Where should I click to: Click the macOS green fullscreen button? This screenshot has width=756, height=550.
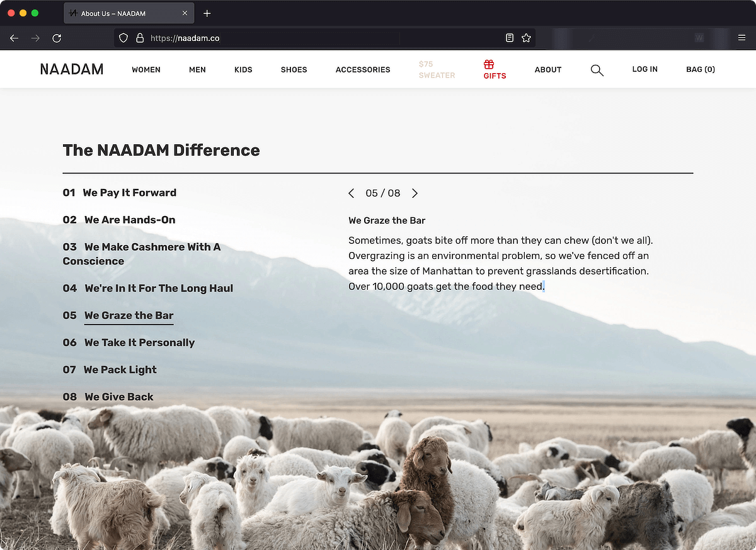coord(35,13)
